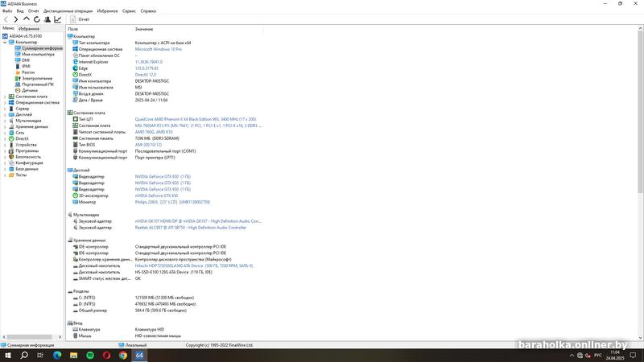Go up one level with the Up arrow
Screen dimensions: 644x362
point(27,19)
